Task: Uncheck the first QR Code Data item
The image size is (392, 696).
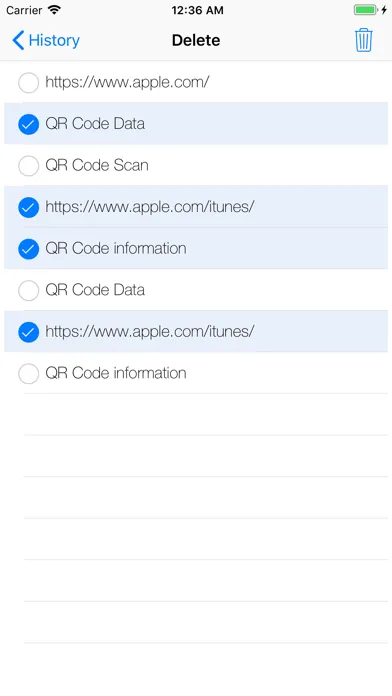Action: click(28, 124)
